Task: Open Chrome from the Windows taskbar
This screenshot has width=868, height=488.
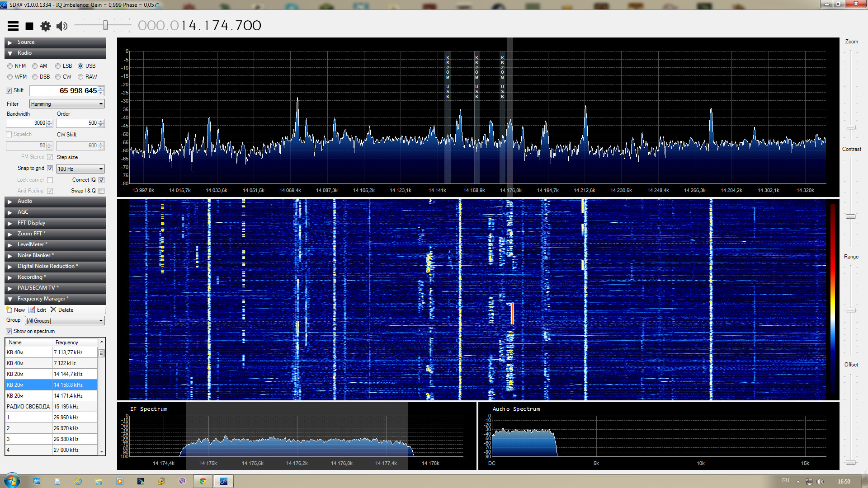Action: click(x=203, y=481)
